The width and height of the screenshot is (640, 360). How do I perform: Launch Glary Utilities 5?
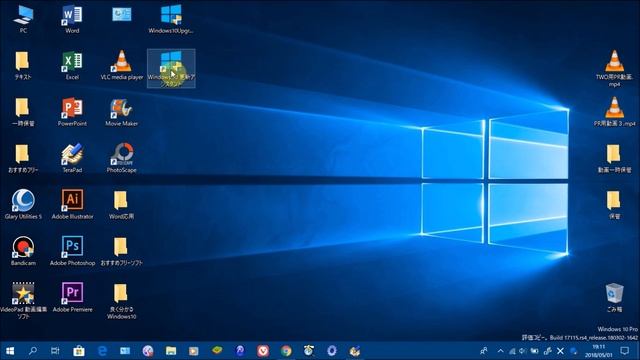[x=23, y=205]
